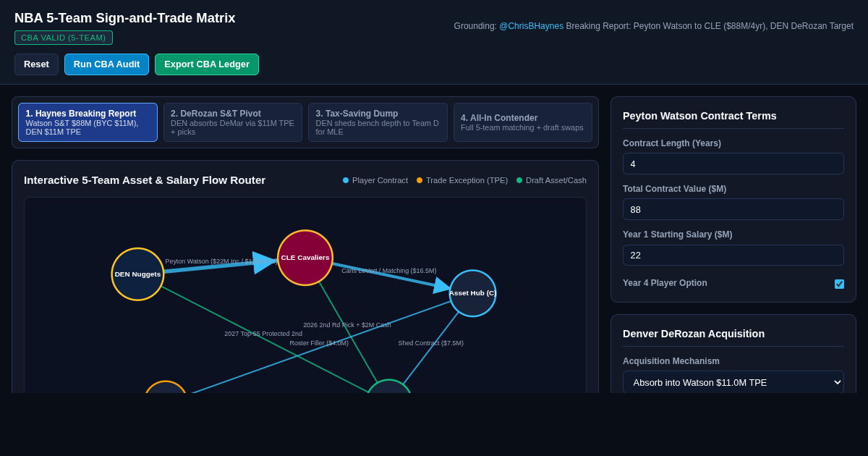Viewport: 868px width, 456px height.
Task: Click the 2027 Top-55 Protected 2nd label
Action: [x=263, y=334]
